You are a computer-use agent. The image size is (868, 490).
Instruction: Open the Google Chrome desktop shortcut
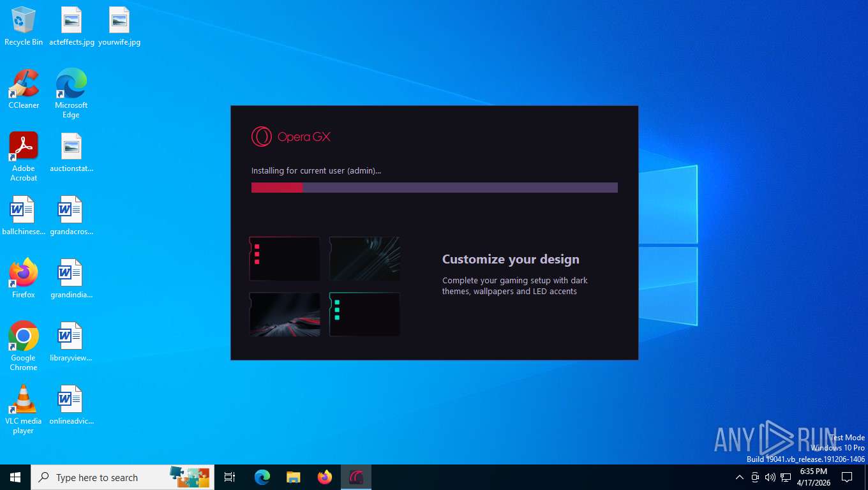(x=24, y=345)
